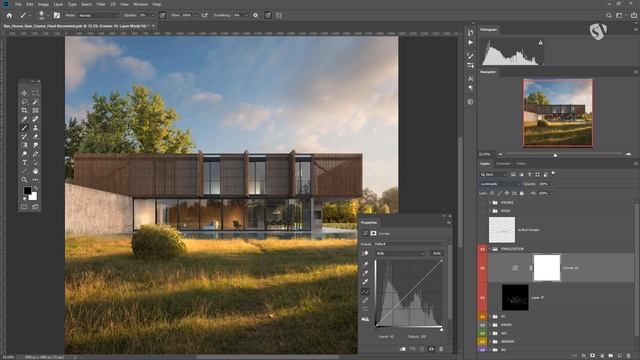Toggle visibility of the violet-tagged group
Image resolution: width=640 pixels, height=360 pixels.
[482, 350]
